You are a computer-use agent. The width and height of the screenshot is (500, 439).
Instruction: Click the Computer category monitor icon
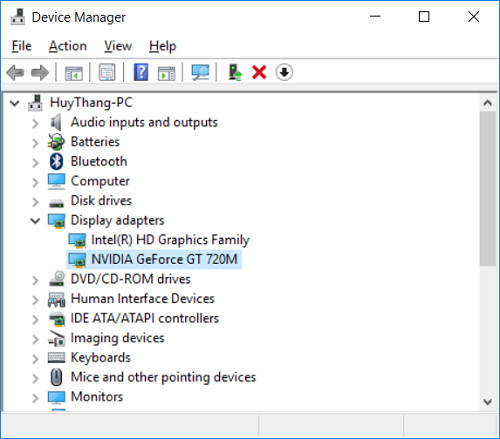click(56, 181)
